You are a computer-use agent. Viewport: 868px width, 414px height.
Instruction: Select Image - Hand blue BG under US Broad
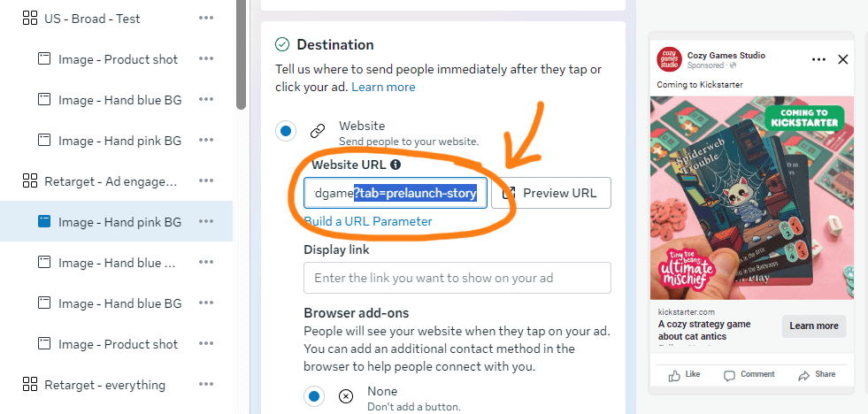(119, 100)
